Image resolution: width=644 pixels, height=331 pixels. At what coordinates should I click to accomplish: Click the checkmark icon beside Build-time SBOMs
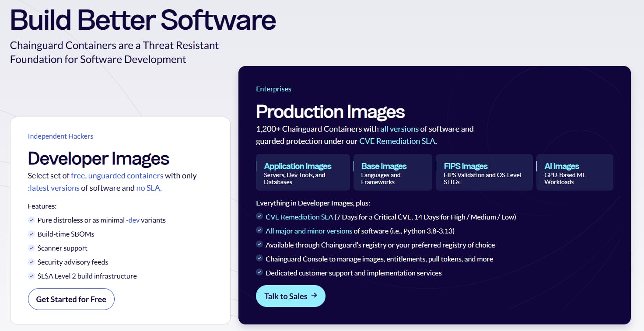(x=31, y=234)
